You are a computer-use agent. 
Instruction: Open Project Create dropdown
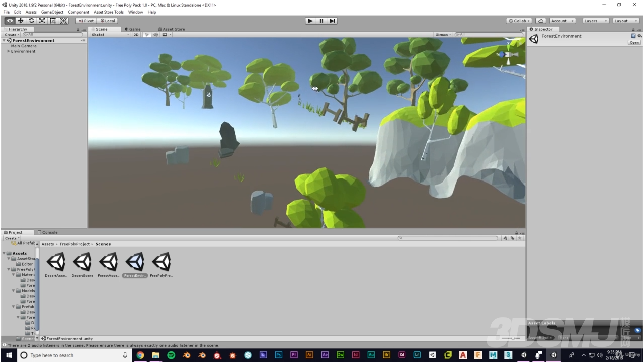pos(12,238)
